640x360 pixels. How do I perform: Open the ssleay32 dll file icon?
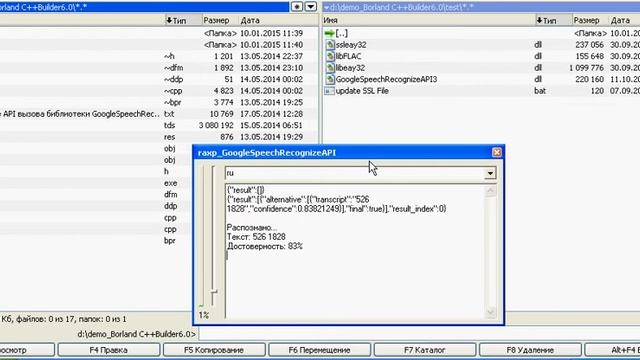coord(330,45)
